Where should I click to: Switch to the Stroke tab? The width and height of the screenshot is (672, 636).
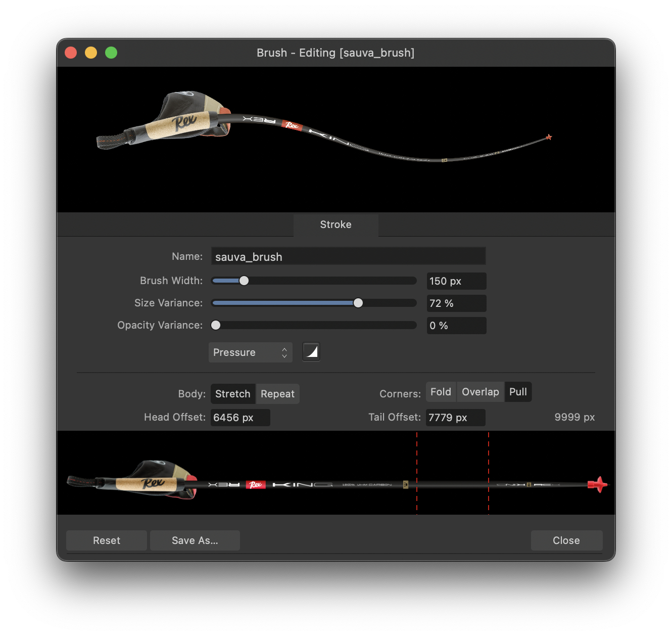tap(335, 224)
